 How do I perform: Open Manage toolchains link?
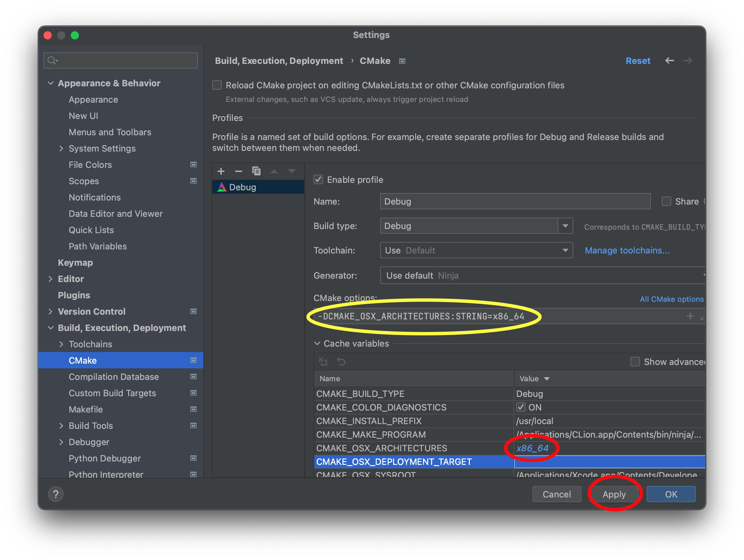point(627,250)
